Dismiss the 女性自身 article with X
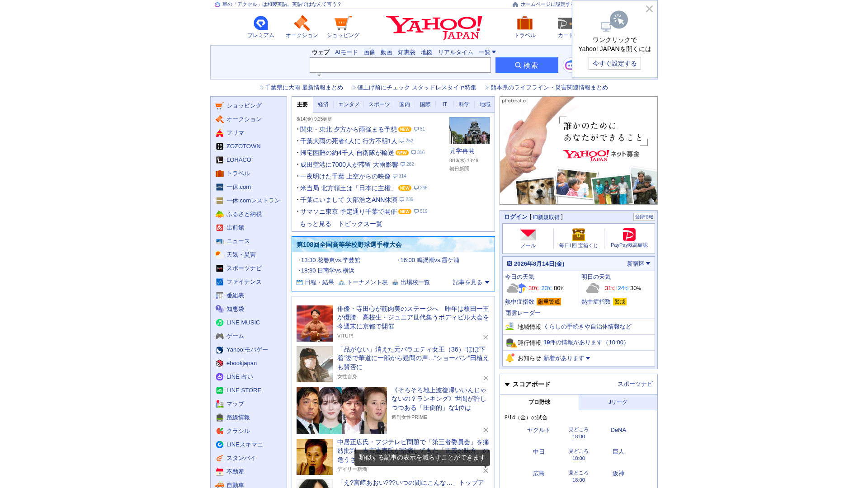 point(486,378)
